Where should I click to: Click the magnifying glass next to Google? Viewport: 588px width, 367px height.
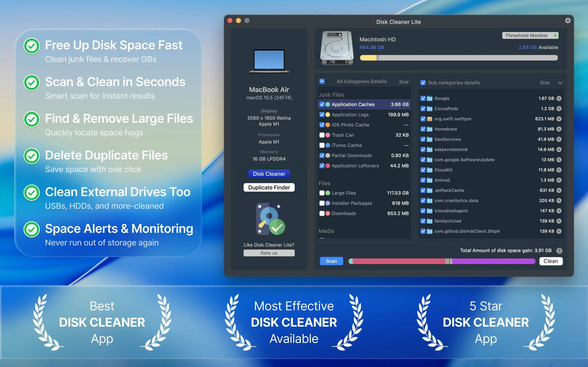coord(559,98)
